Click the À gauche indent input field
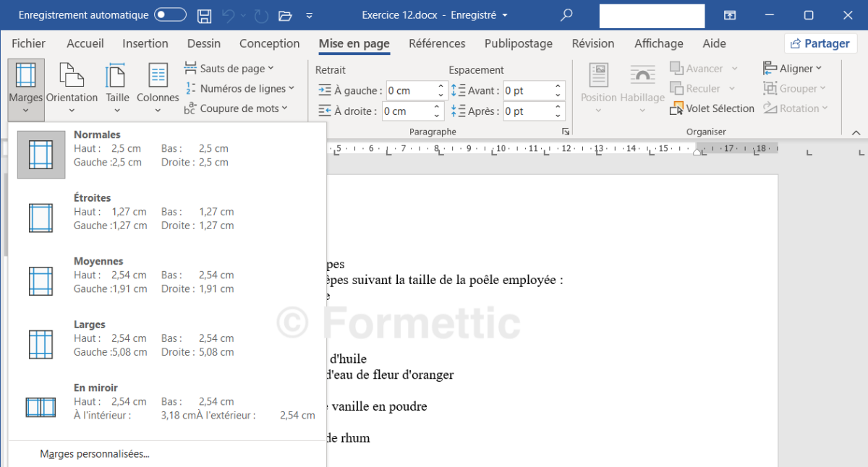The width and height of the screenshot is (868, 467). [410, 90]
